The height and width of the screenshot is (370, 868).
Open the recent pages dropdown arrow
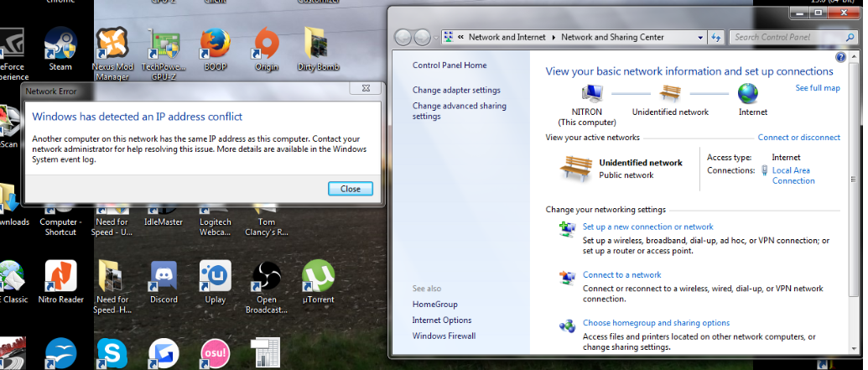tap(436, 38)
